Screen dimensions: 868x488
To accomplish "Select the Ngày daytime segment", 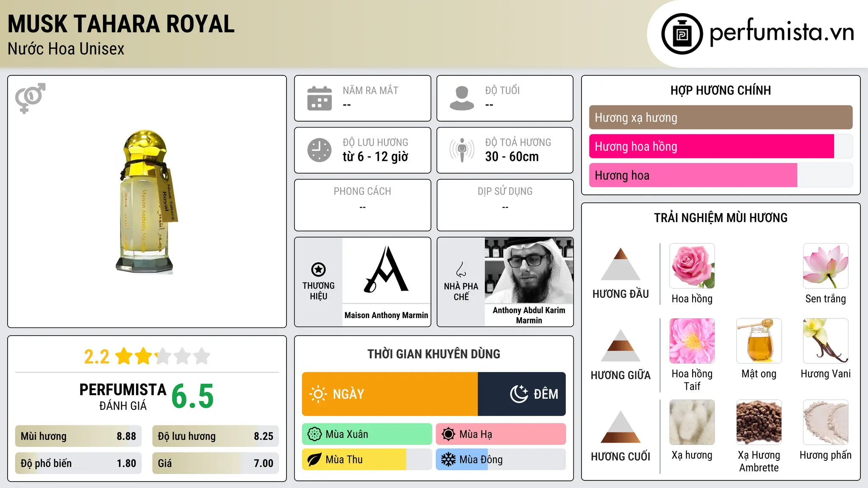I will (x=390, y=394).
